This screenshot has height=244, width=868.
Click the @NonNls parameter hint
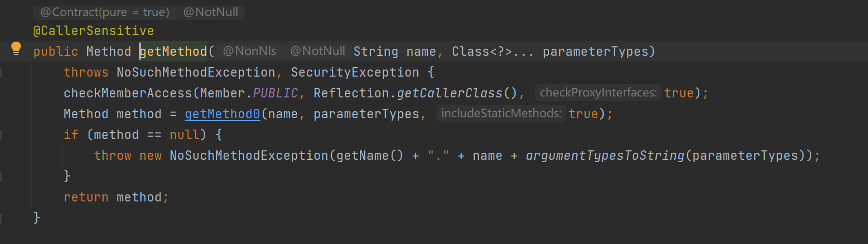coord(250,51)
